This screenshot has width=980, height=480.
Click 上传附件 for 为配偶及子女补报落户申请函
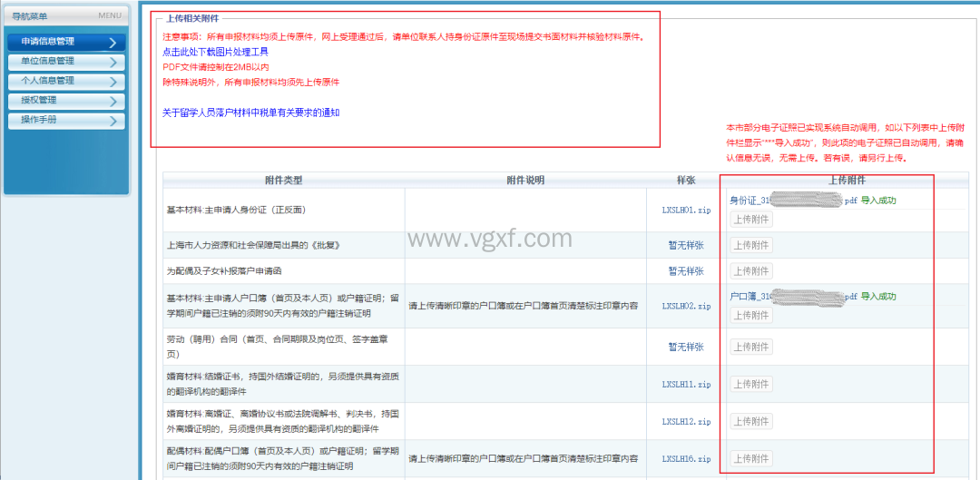point(751,270)
